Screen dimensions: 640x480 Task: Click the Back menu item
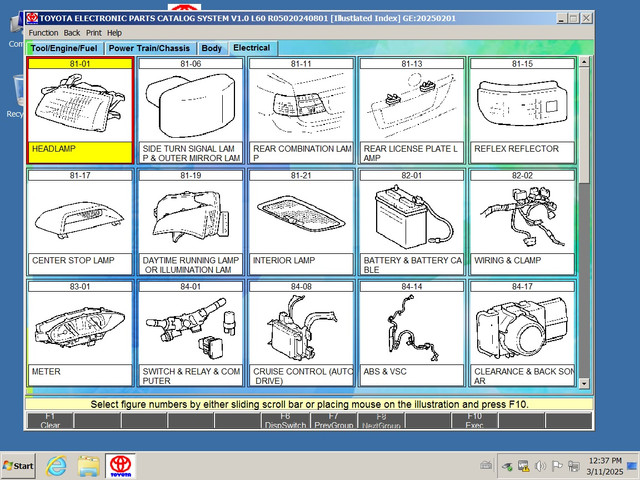[x=72, y=33]
